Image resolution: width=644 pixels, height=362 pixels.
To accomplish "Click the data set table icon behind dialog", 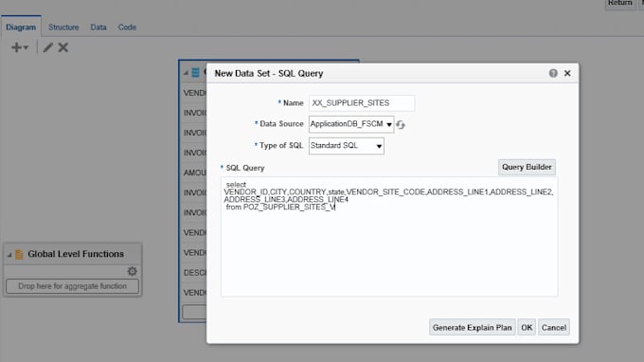I will 195,73.
